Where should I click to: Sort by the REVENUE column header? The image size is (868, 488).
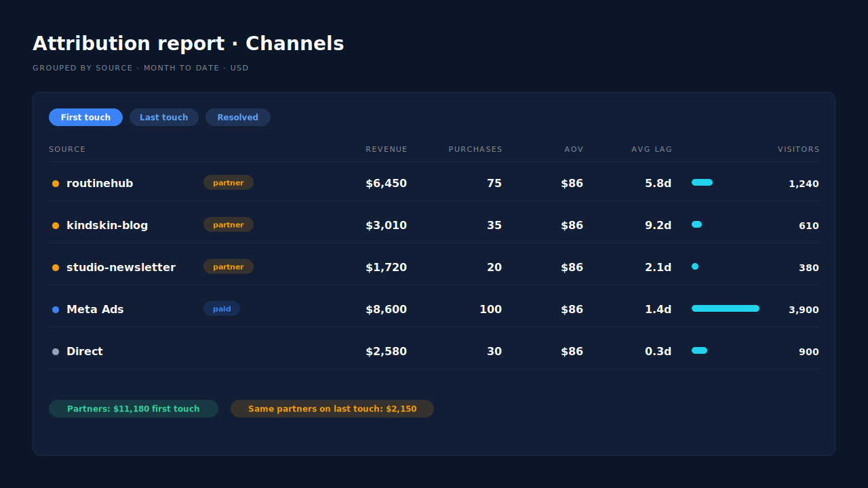[x=387, y=149]
